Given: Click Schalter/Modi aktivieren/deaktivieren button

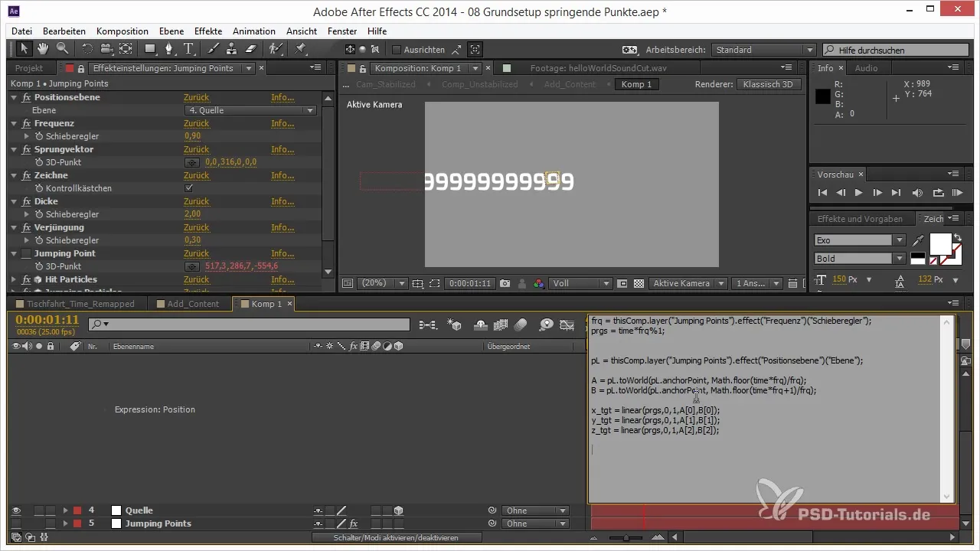Looking at the screenshot, I should point(397,538).
